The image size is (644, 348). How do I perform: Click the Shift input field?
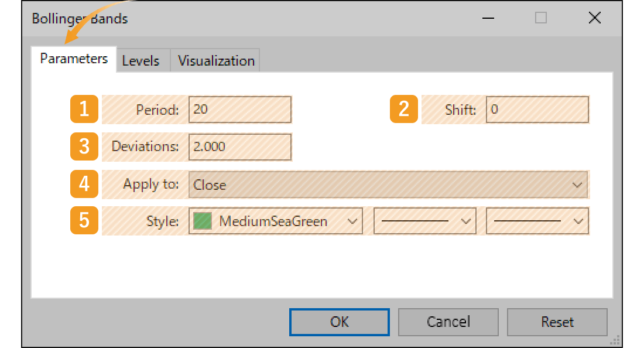537,110
